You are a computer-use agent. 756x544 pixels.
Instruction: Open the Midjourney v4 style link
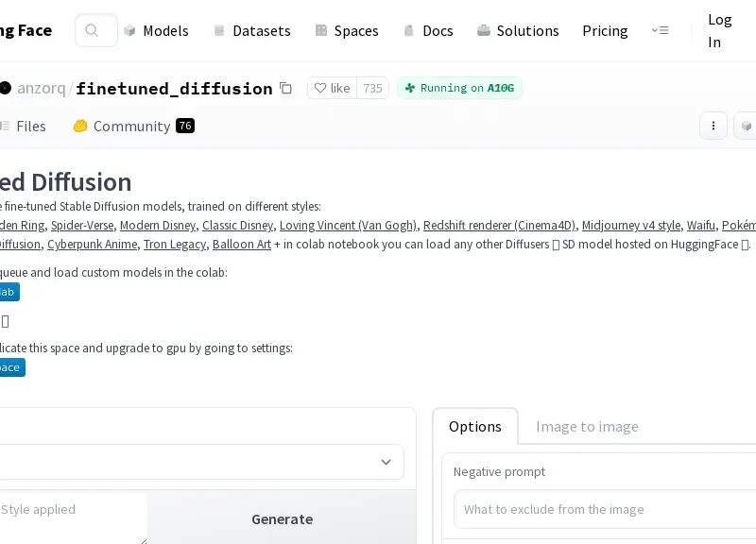631,225
